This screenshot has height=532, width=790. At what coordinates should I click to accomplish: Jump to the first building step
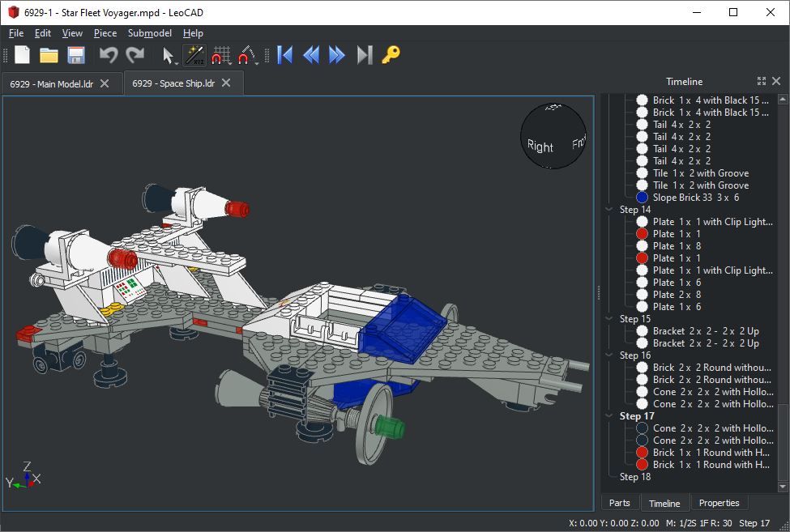coord(284,55)
